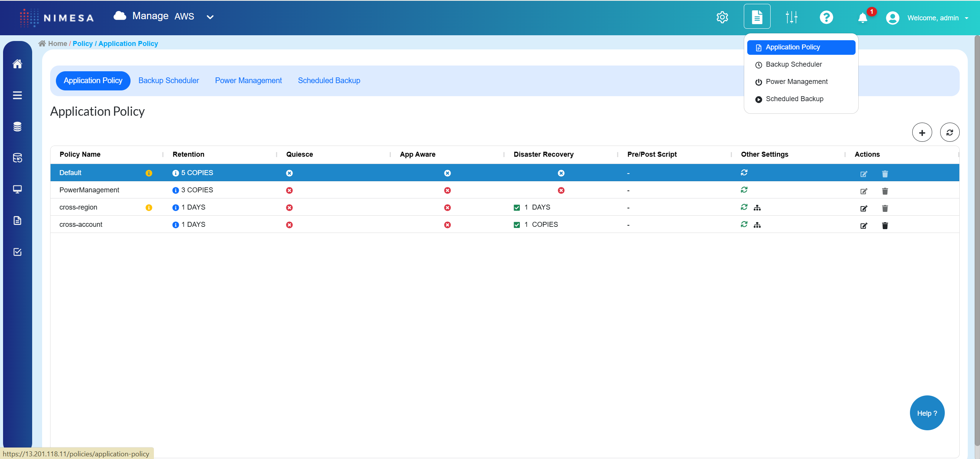Viewport: 980px width, 459px height.
Task: Open the sidebar checklist icon
Action: pos(17,252)
